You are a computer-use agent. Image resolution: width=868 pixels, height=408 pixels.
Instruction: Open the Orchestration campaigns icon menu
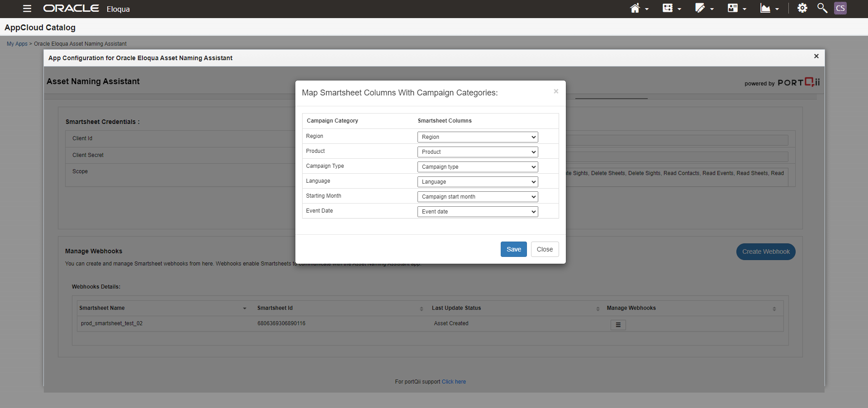668,9
